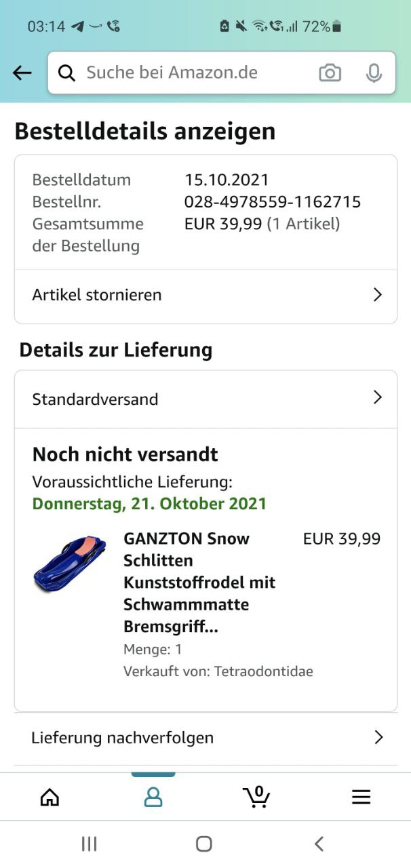
Task: Tap the blue sled product thumbnail
Action: click(x=69, y=564)
